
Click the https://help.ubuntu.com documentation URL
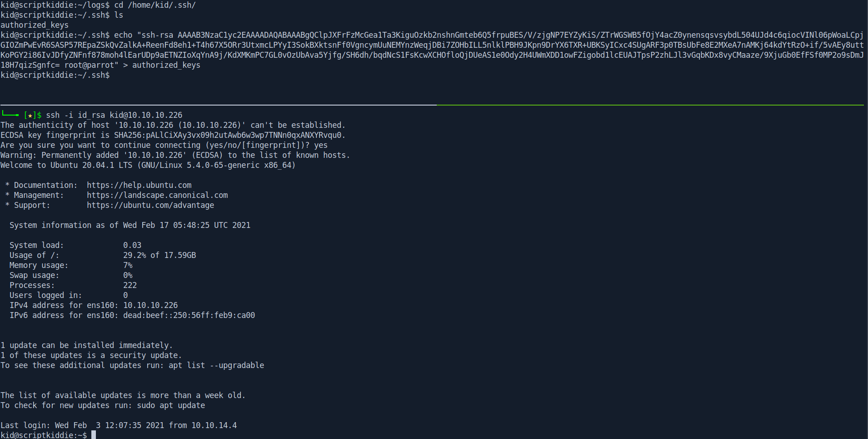coord(139,185)
